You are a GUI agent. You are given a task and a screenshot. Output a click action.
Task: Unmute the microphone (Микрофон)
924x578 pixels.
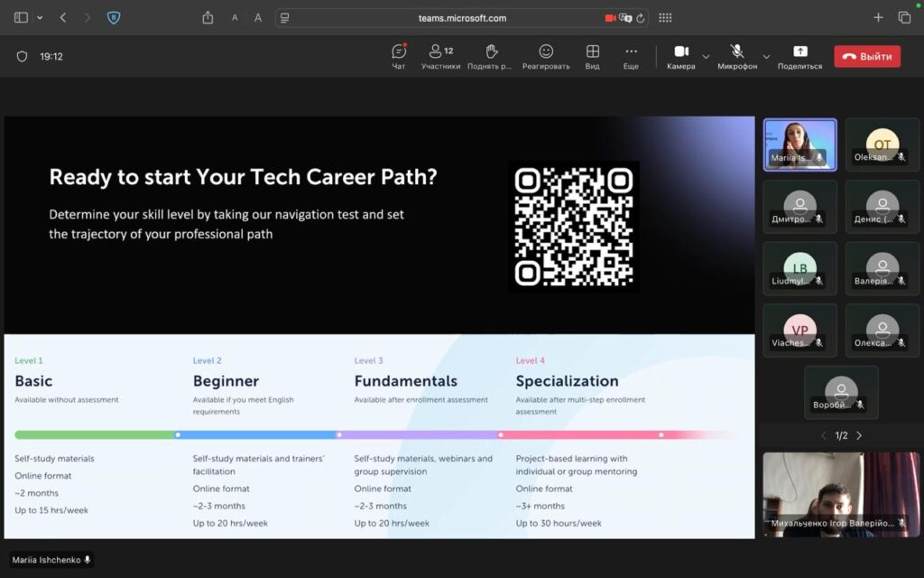[x=737, y=57]
